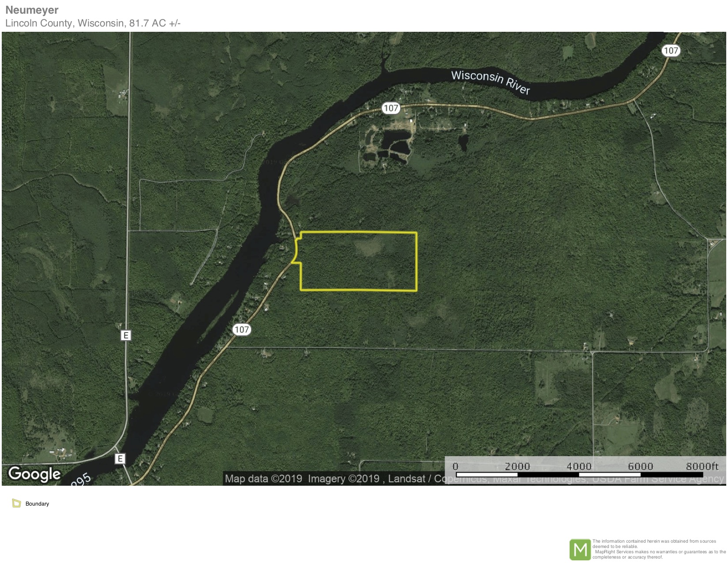Click the E road marker closest to the Google logo
The width and height of the screenshot is (728, 563).
coord(120,459)
